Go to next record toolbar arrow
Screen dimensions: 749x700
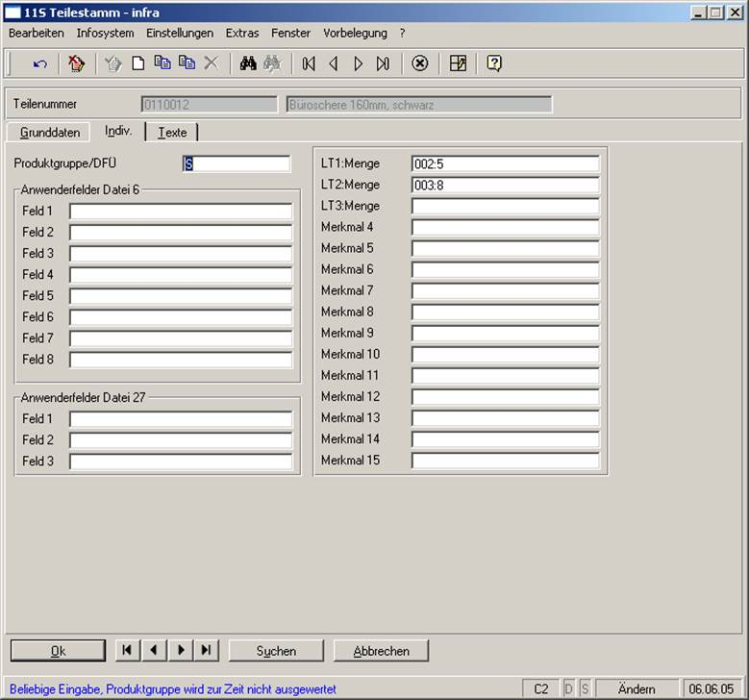pyautogui.click(x=359, y=64)
